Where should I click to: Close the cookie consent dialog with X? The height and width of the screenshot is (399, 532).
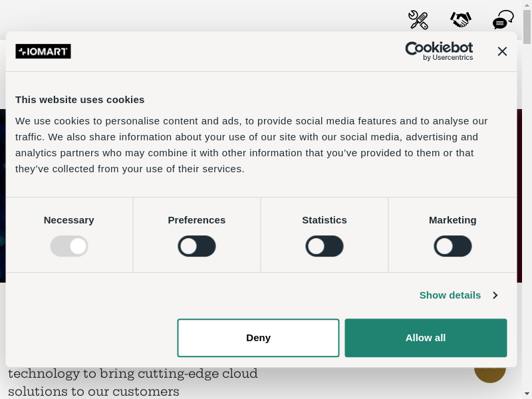502,51
